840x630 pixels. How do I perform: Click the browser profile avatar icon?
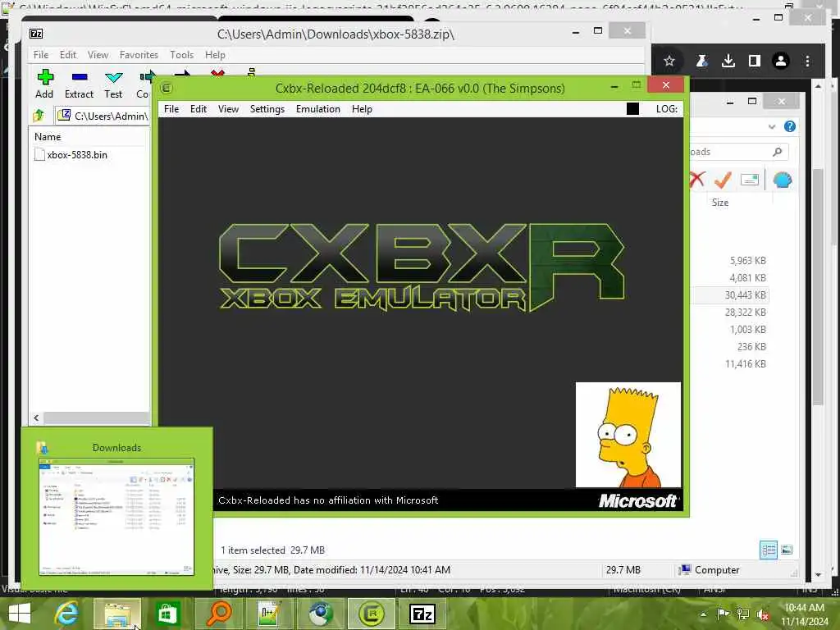tap(781, 61)
